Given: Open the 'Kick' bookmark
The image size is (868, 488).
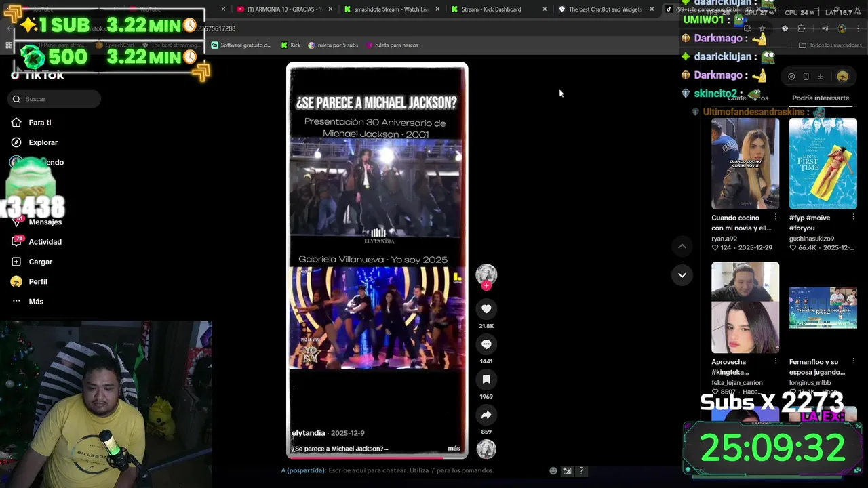Looking at the screenshot, I should (x=291, y=45).
